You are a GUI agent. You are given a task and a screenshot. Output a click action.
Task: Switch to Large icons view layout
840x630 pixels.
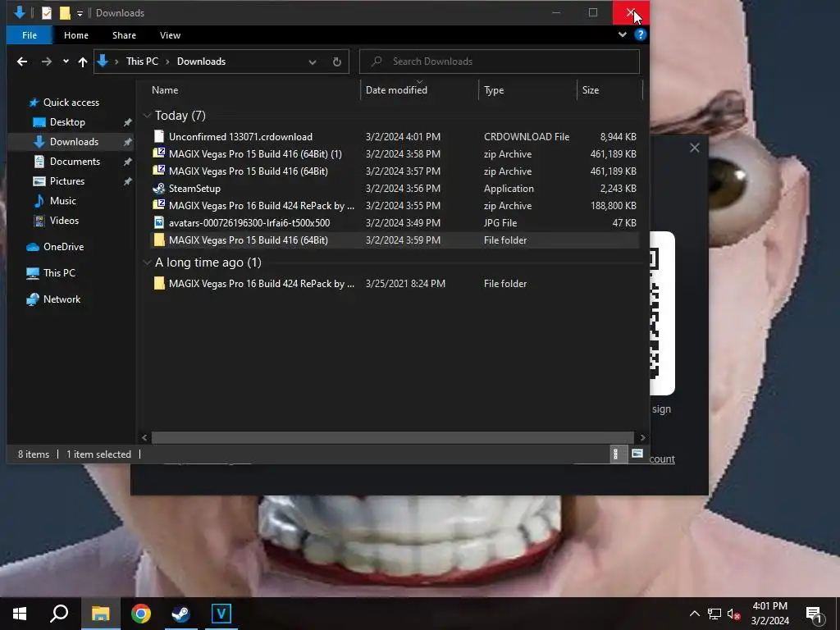tap(637, 454)
